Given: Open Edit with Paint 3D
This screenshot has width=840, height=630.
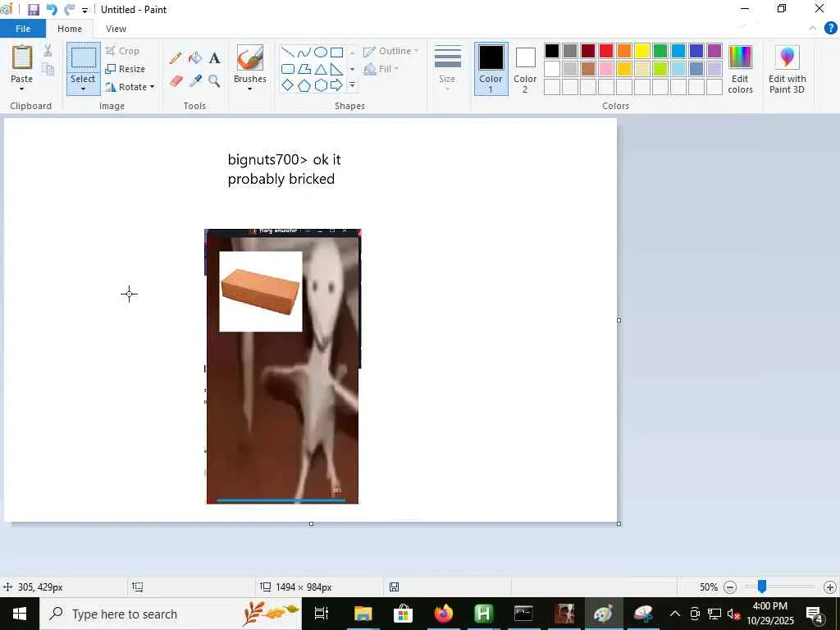Looking at the screenshot, I should (787, 70).
